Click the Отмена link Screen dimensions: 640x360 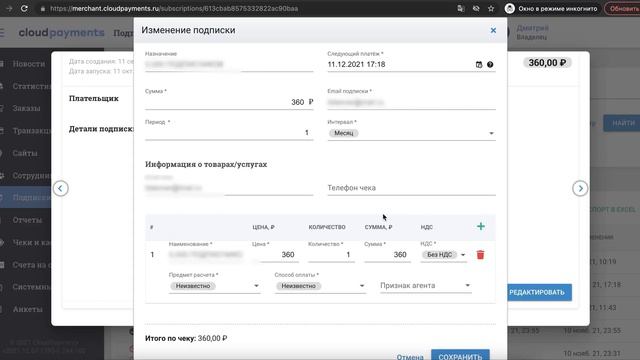click(410, 357)
